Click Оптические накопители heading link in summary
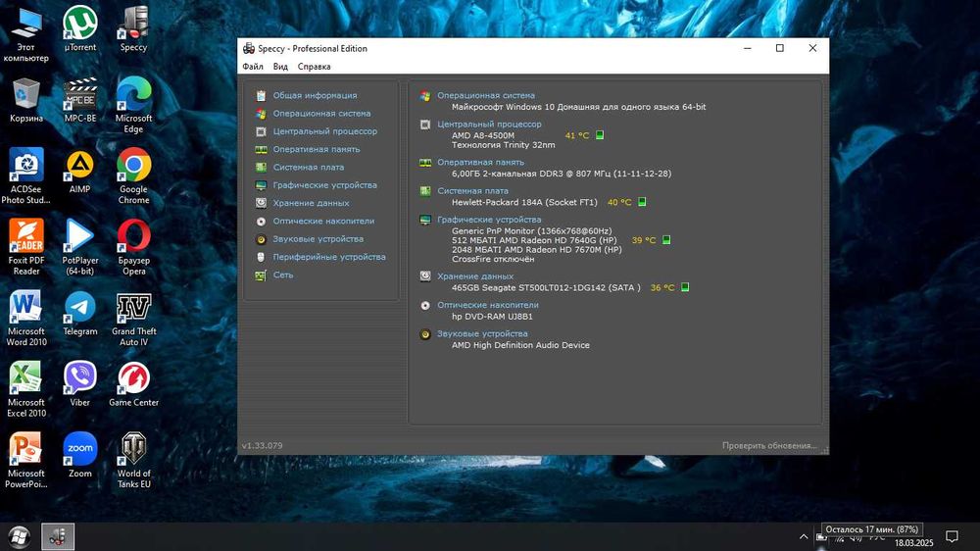980x551 pixels. [487, 305]
